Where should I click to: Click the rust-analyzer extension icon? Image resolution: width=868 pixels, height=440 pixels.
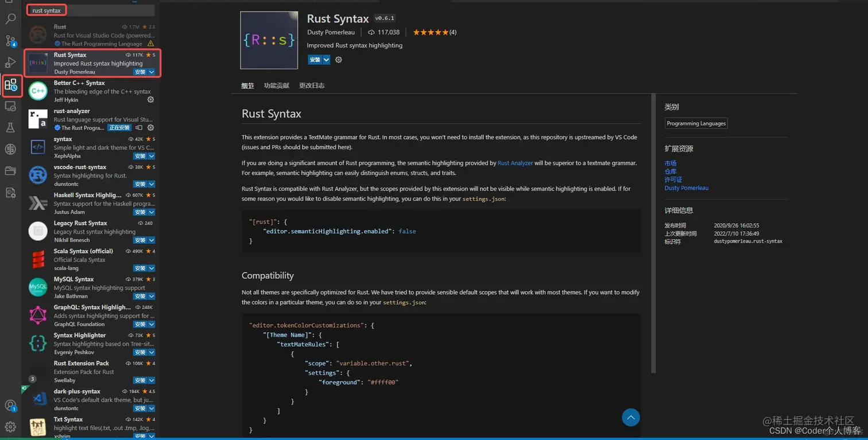coord(38,119)
